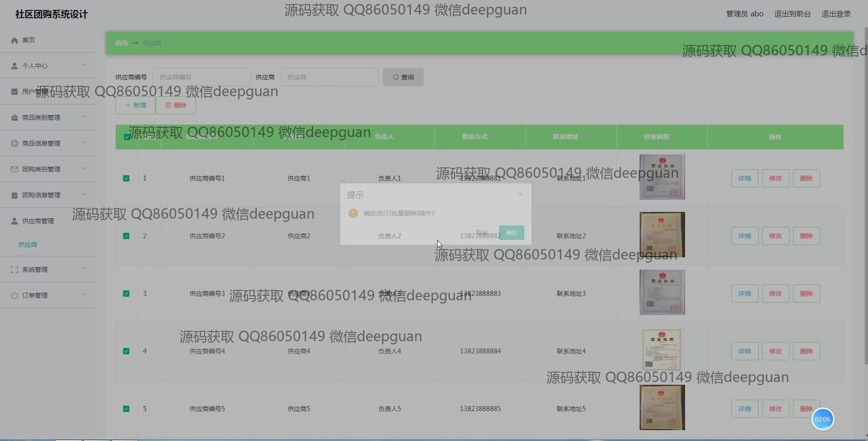
Task: Click the round icon beside 商品信息管理
Action: pyautogui.click(x=15, y=143)
